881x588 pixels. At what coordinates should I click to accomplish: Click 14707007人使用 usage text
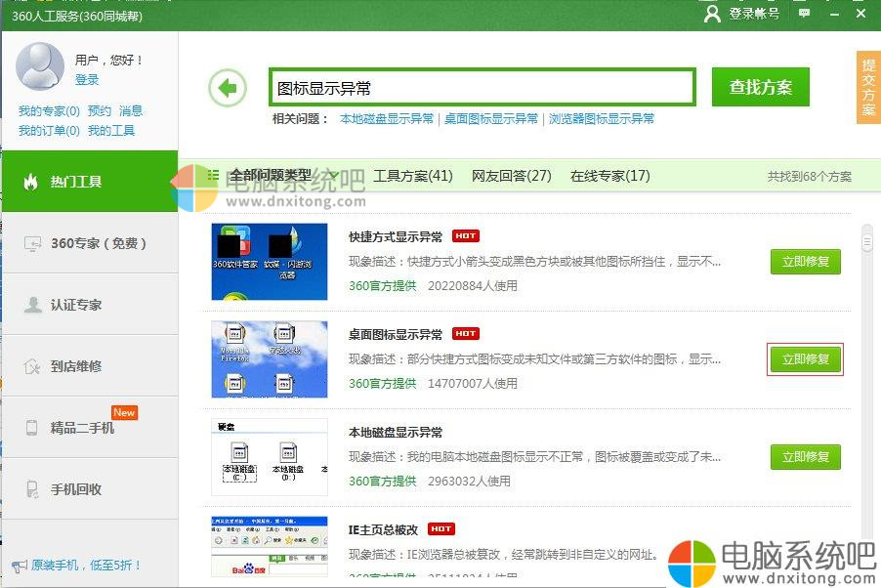(473, 384)
